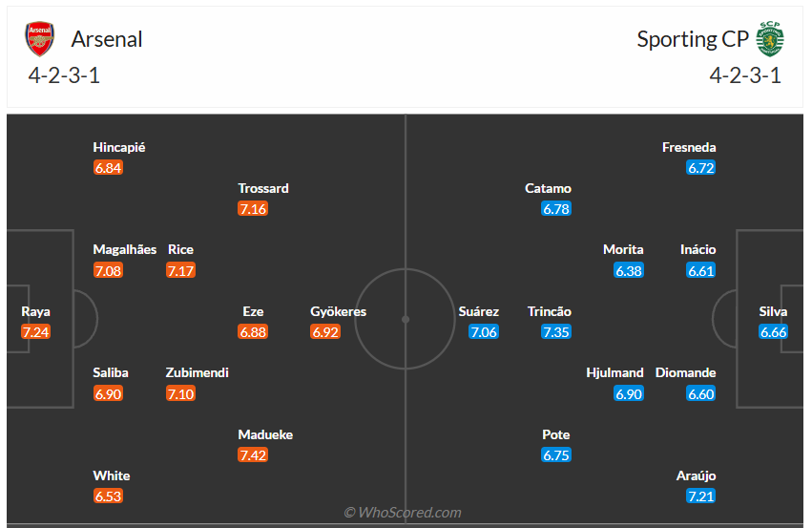The height and width of the screenshot is (528, 812).
Task: Click Trincão's 7.35 rating badge
Action: [556, 332]
